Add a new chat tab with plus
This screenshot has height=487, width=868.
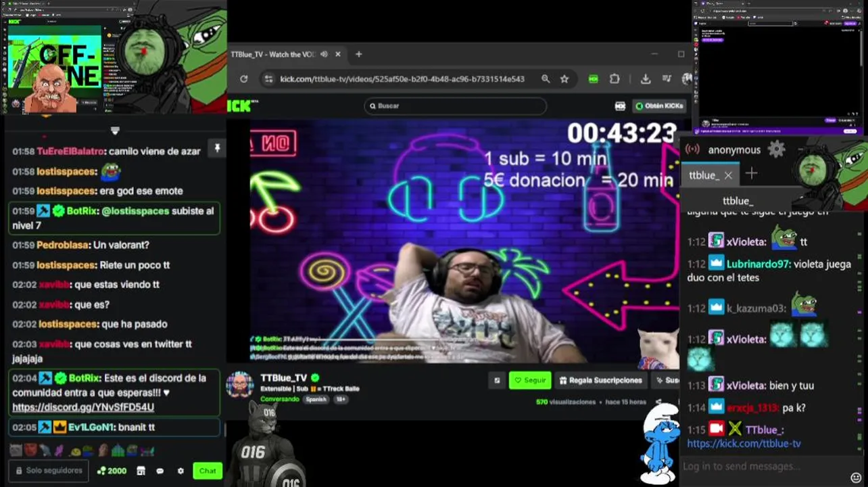tap(751, 174)
